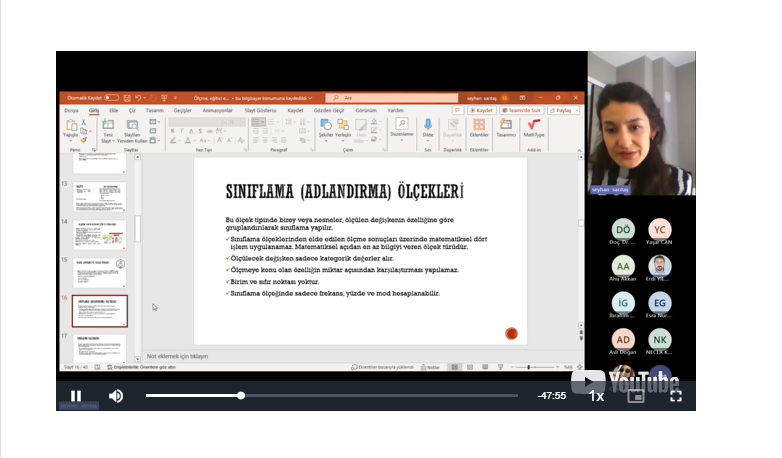
Task: Click the Yeni Slayt button
Action: coord(107,128)
